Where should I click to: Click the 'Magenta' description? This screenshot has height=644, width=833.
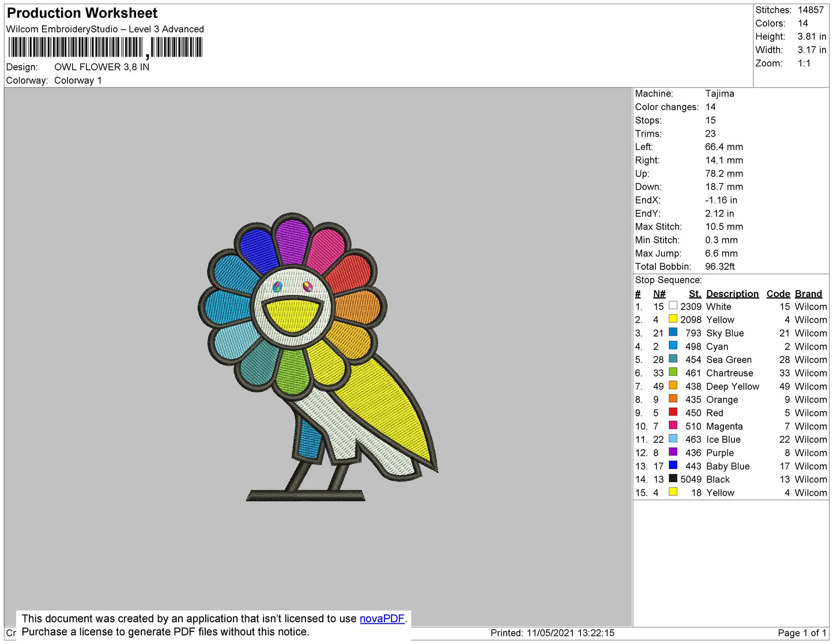point(724,427)
